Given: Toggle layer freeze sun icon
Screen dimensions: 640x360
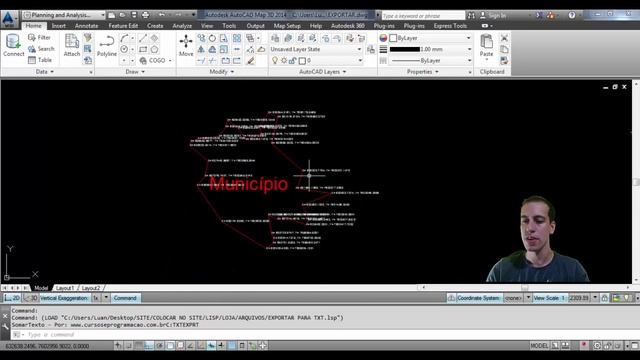Looking at the screenshot, I should [x=284, y=60].
